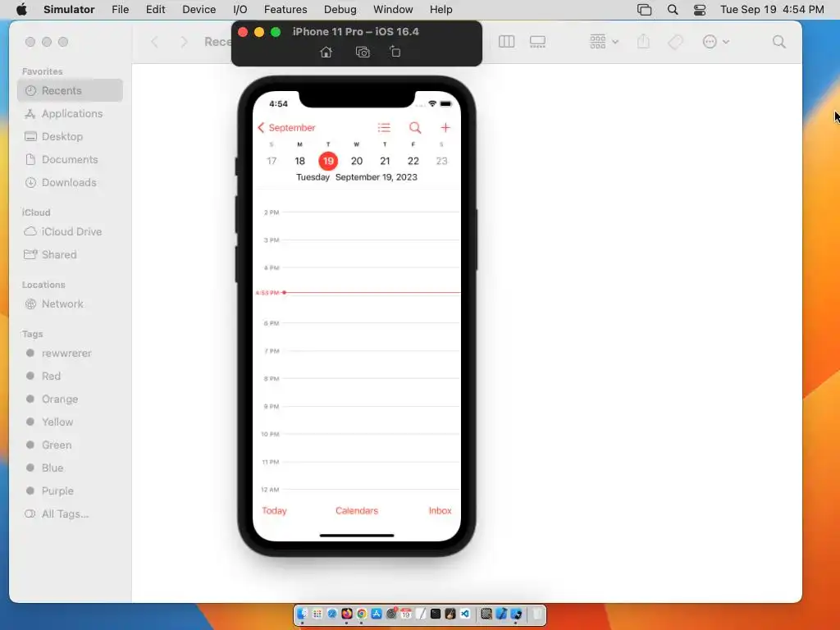840x630 pixels.
Task: Open Downloads in Finder sidebar
Action: click(x=71, y=183)
